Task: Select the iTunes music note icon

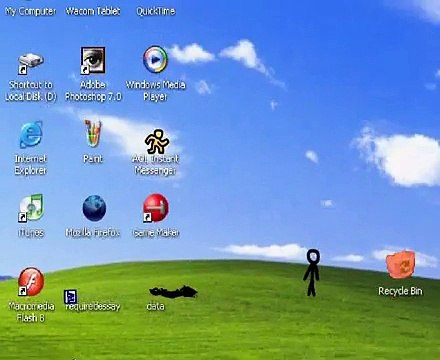Action: tap(31, 208)
